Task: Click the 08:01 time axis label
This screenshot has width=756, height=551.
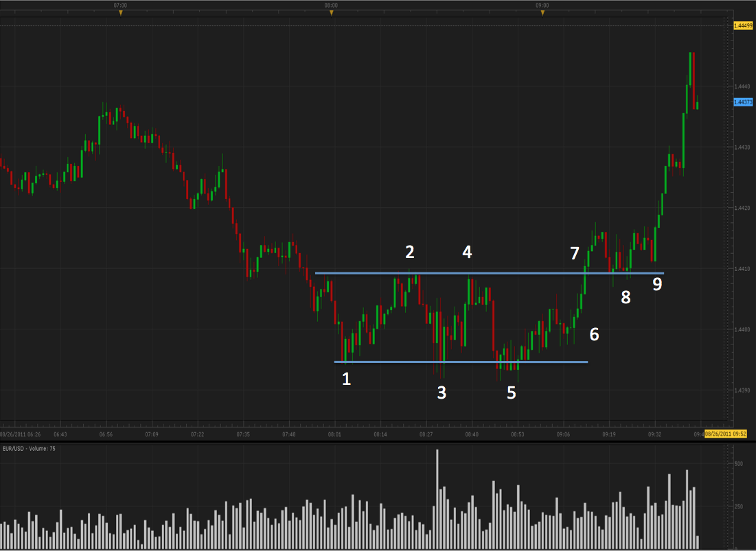Action: click(x=334, y=434)
